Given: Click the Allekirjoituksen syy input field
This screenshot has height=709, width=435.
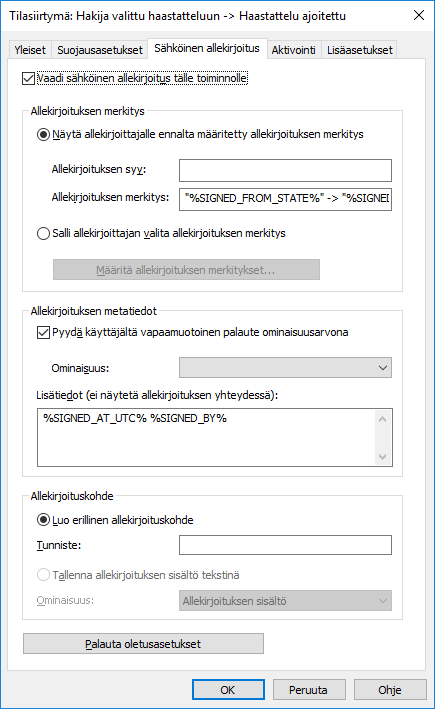Looking at the screenshot, I should pos(285,170).
